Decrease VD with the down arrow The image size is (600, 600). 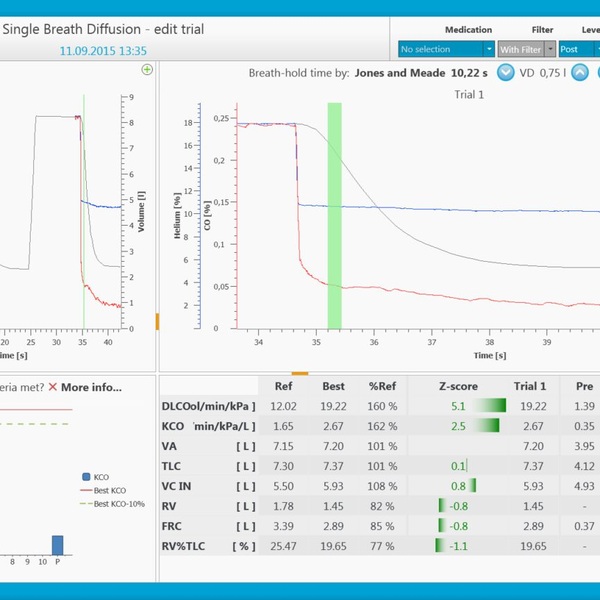click(505, 73)
